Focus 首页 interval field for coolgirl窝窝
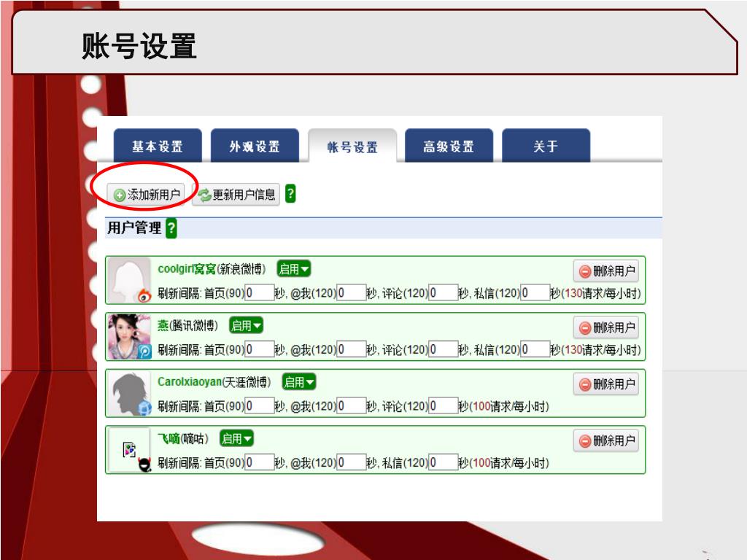This screenshot has height=560, width=747. click(x=259, y=293)
